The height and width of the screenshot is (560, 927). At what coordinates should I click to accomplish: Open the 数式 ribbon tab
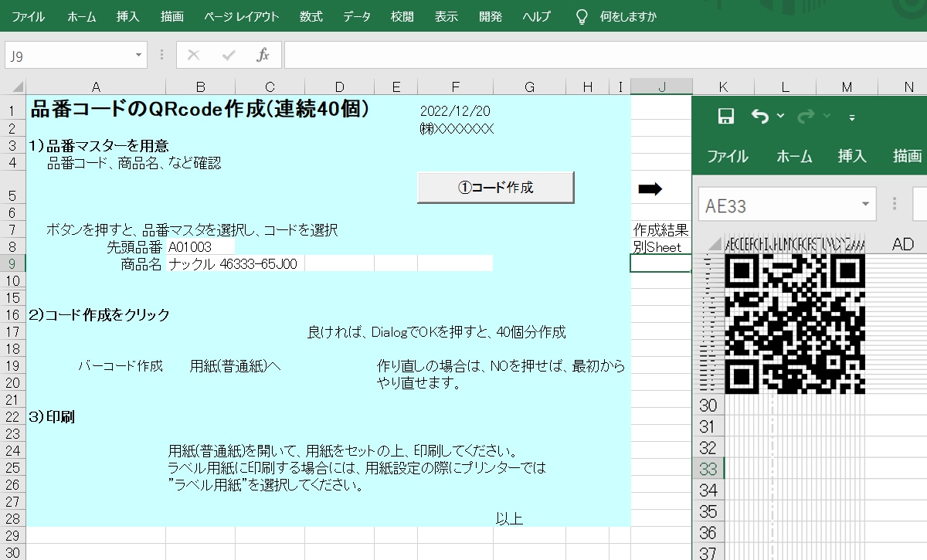pyautogui.click(x=311, y=16)
